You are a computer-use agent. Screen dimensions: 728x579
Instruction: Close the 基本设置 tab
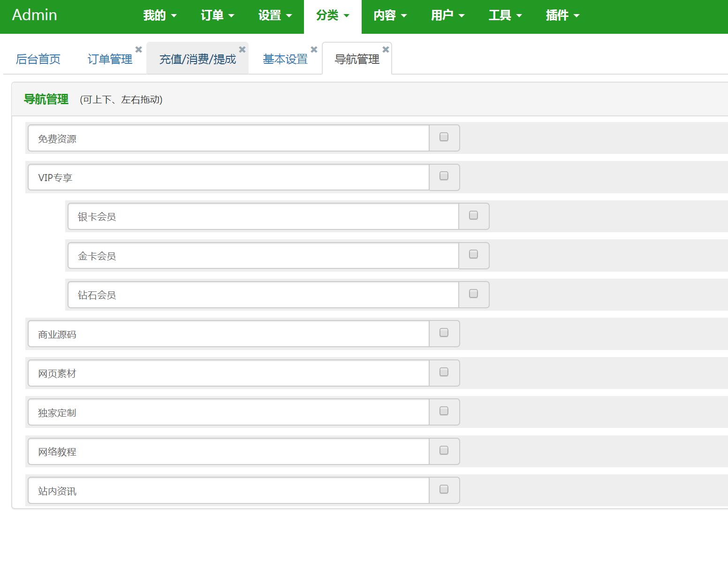314,49
